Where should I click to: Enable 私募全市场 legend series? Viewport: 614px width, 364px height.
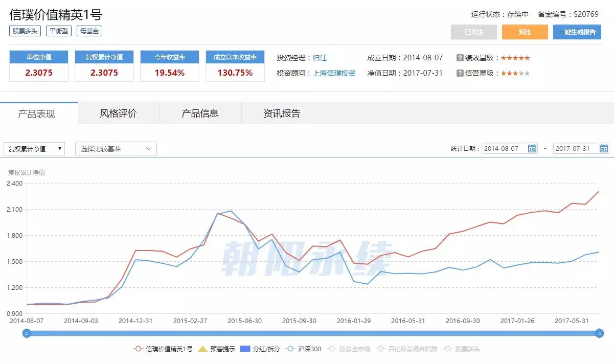349,349
